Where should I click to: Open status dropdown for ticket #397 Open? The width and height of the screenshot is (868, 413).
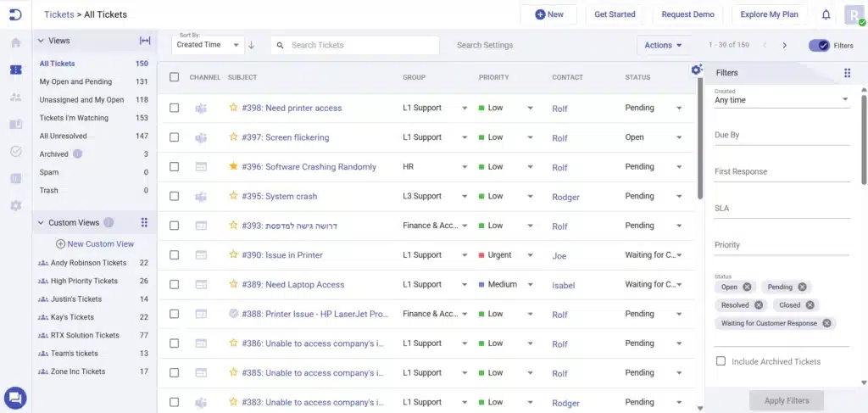pyautogui.click(x=679, y=137)
